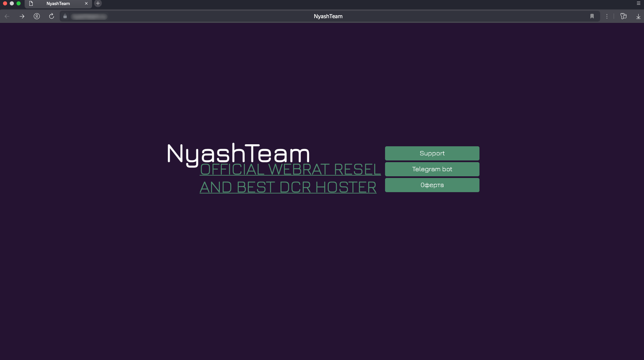644x360 pixels.
Task: Open the hamburger browser menu
Action: [638, 3]
